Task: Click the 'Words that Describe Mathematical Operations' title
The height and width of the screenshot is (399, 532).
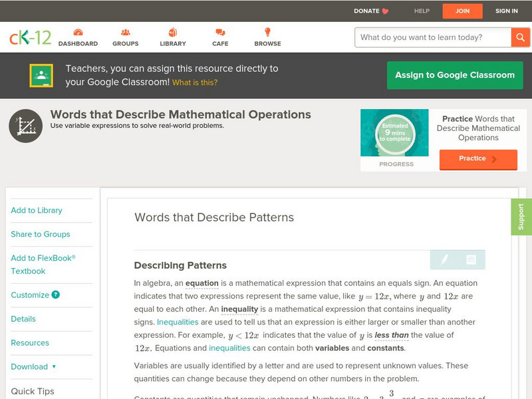Action: 180,114
